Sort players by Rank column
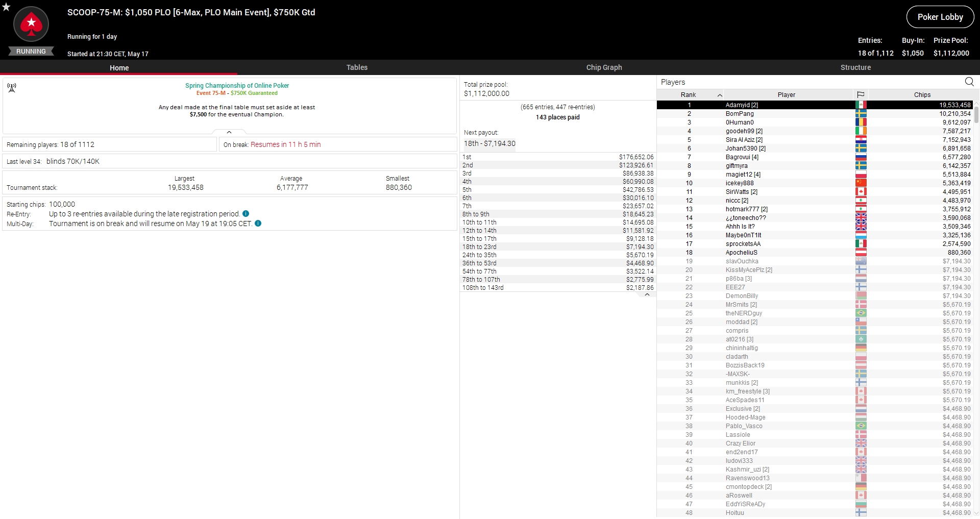 pos(691,95)
